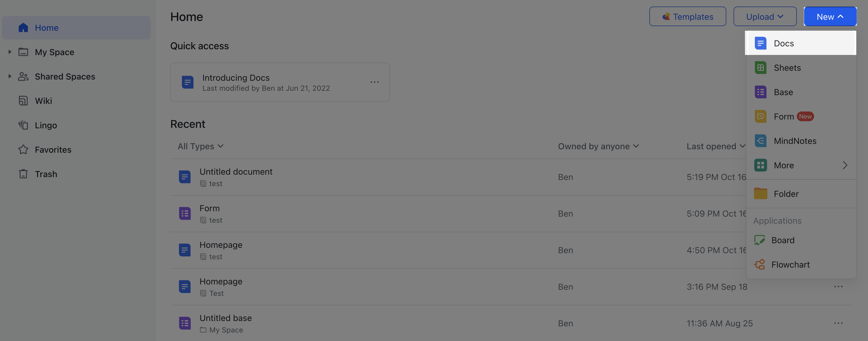Select Docs from the New menu

click(784, 43)
